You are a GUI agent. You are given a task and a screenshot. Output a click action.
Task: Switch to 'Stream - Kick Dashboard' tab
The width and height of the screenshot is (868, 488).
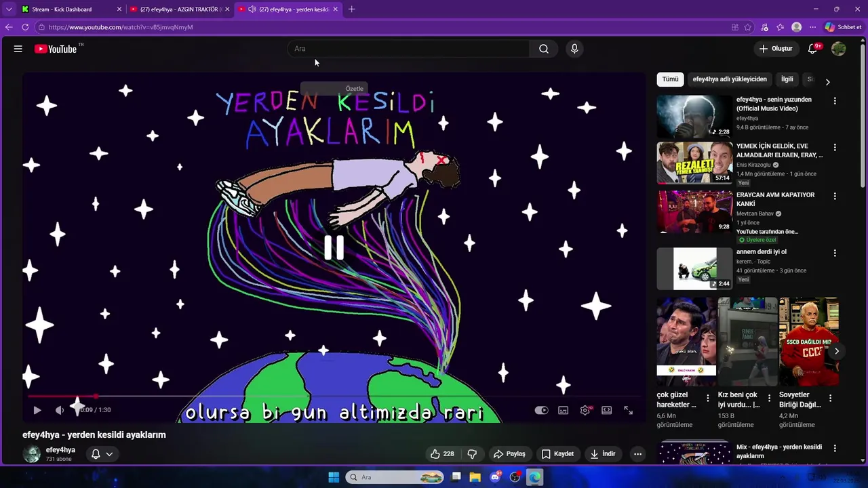coord(71,9)
